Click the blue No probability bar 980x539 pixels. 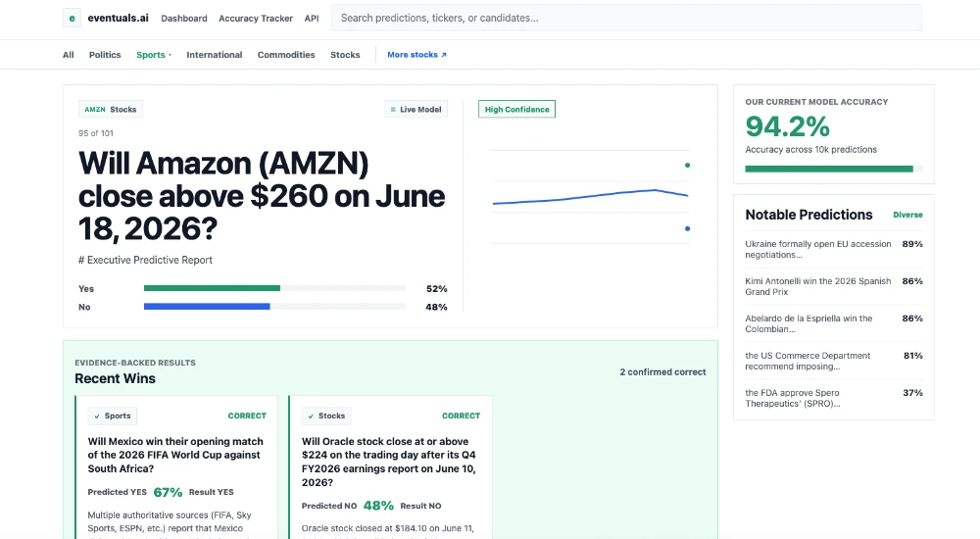click(x=207, y=307)
